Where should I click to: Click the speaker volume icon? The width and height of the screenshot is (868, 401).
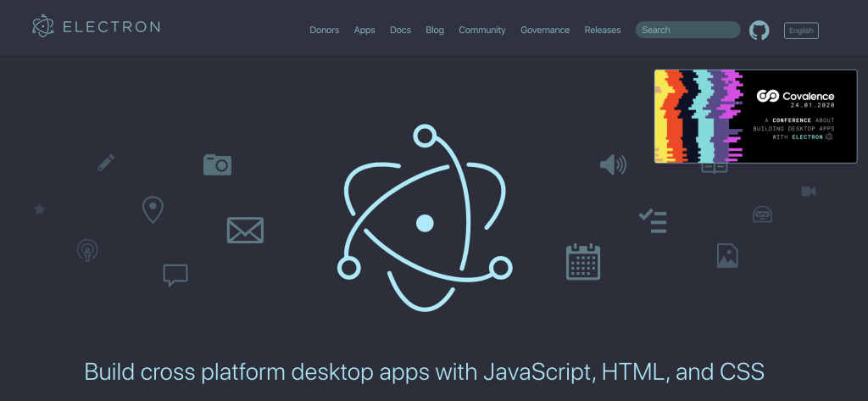[x=612, y=164]
